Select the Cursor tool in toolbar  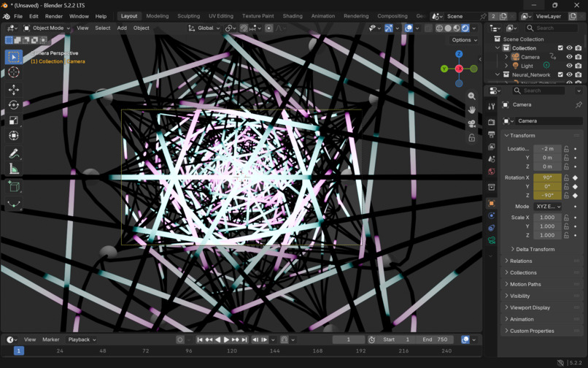tap(14, 72)
